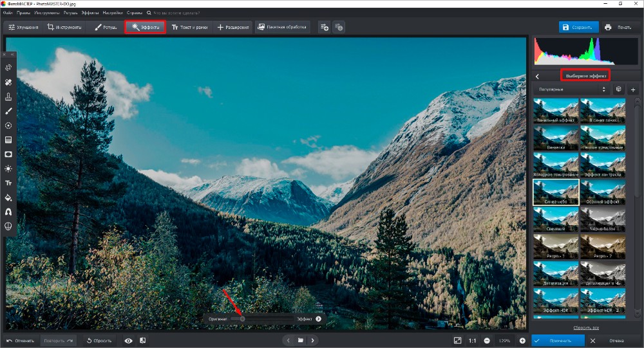Image resolution: width=644 pixels, height=348 pixels.
Task: Open the Файл menu
Action: pyautogui.click(x=8, y=12)
